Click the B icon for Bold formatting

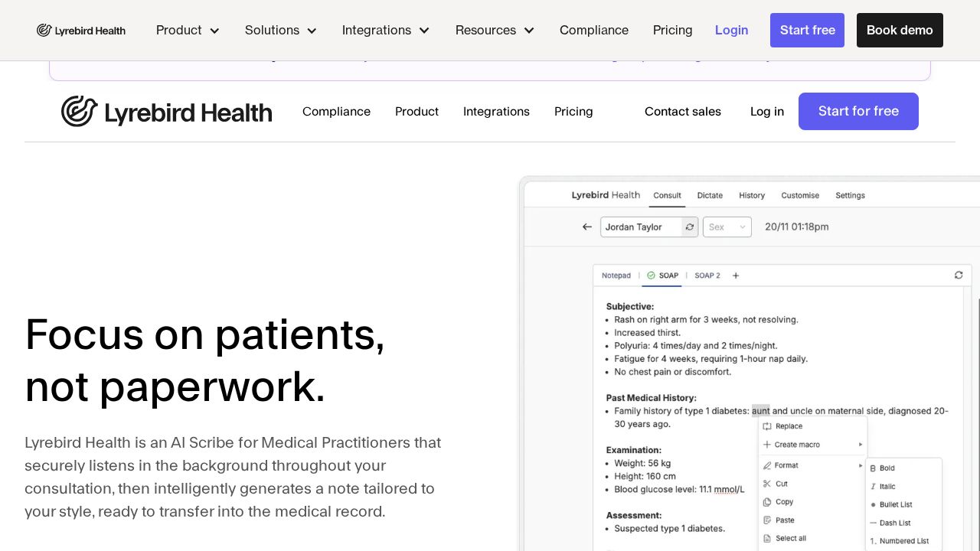pyautogui.click(x=873, y=468)
